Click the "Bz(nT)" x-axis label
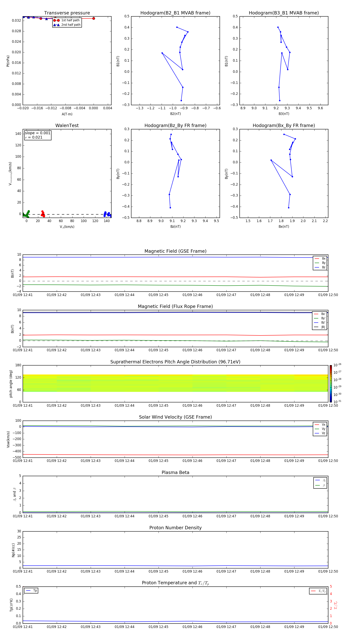 pos(175,227)
